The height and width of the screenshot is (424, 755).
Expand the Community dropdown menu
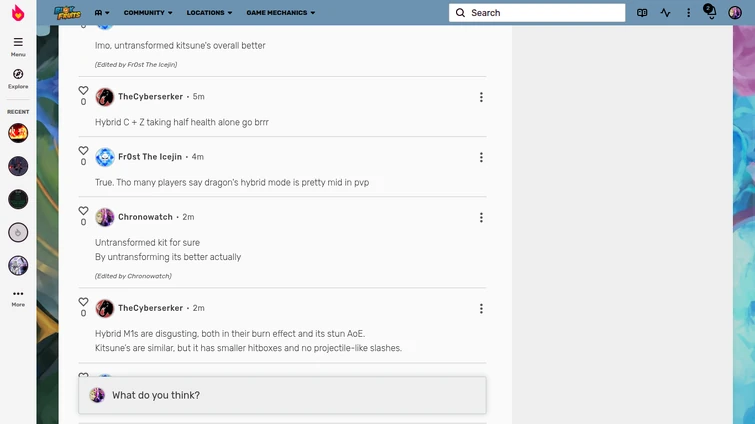147,13
